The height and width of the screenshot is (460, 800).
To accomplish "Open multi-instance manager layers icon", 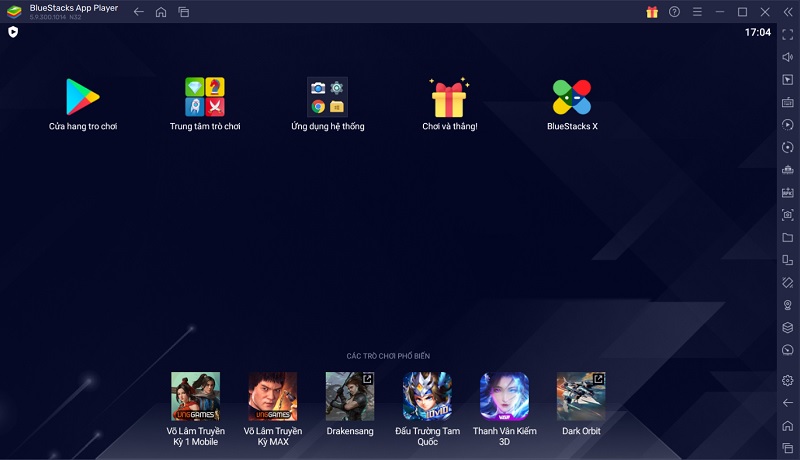I will pyautogui.click(x=788, y=327).
